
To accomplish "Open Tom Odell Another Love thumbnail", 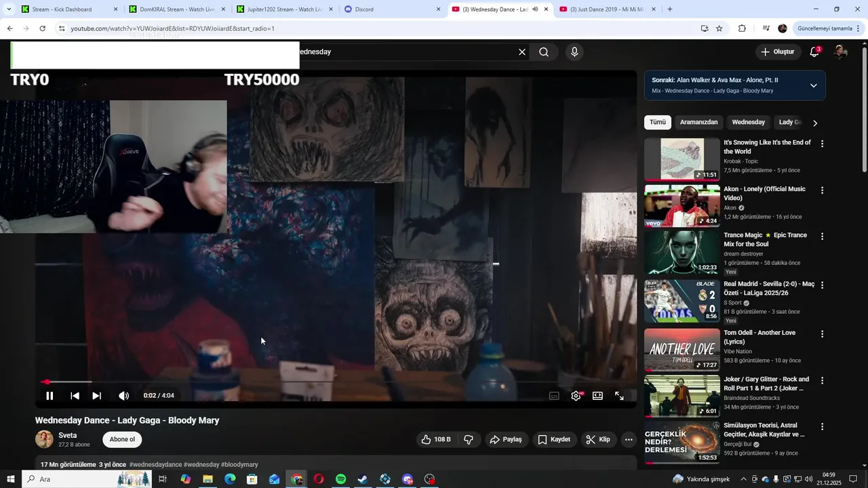I will tap(682, 350).
